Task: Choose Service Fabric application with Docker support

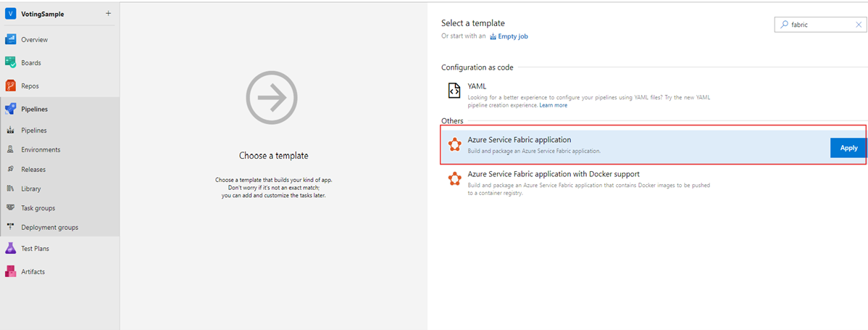Action: [553, 174]
